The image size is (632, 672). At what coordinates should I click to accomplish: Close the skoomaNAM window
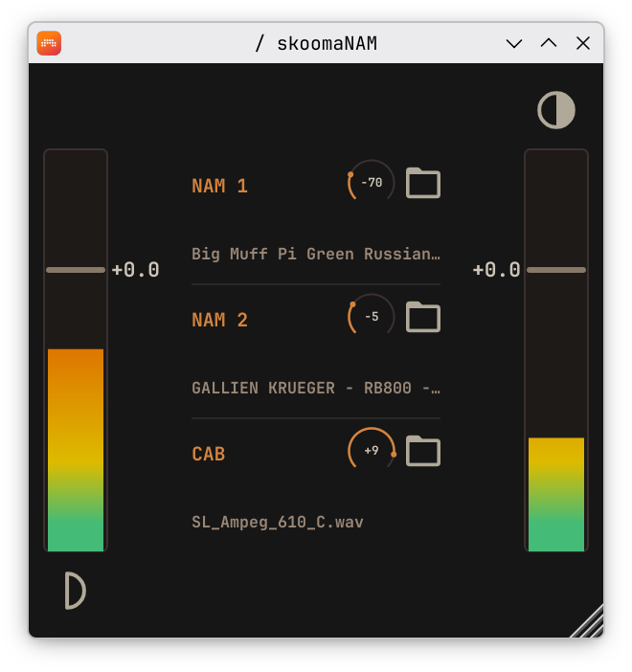(583, 43)
